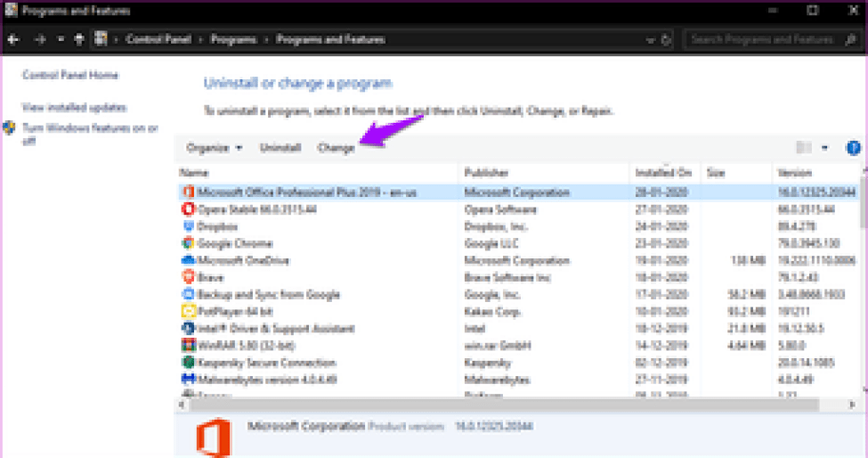Image resolution: width=868 pixels, height=458 pixels.
Task: Click the Google Chrome icon
Action: click(188, 243)
